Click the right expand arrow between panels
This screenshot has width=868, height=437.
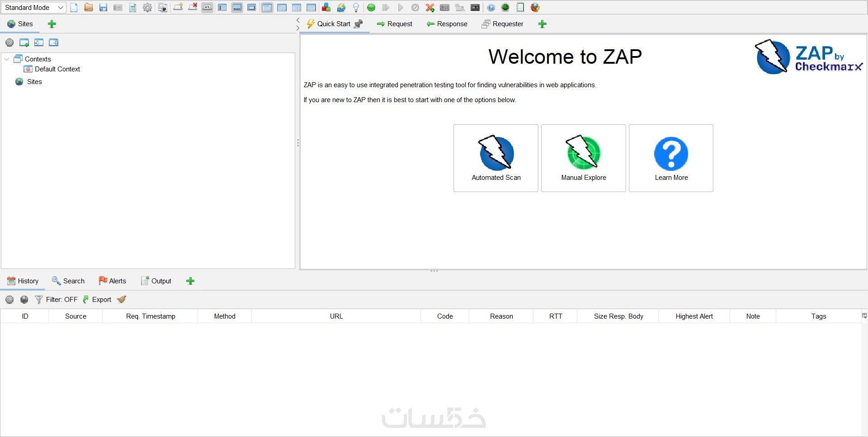click(x=298, y=28)
